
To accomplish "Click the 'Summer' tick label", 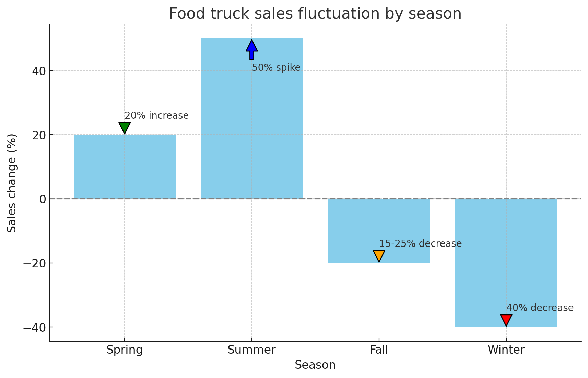I will coord(252,350).
